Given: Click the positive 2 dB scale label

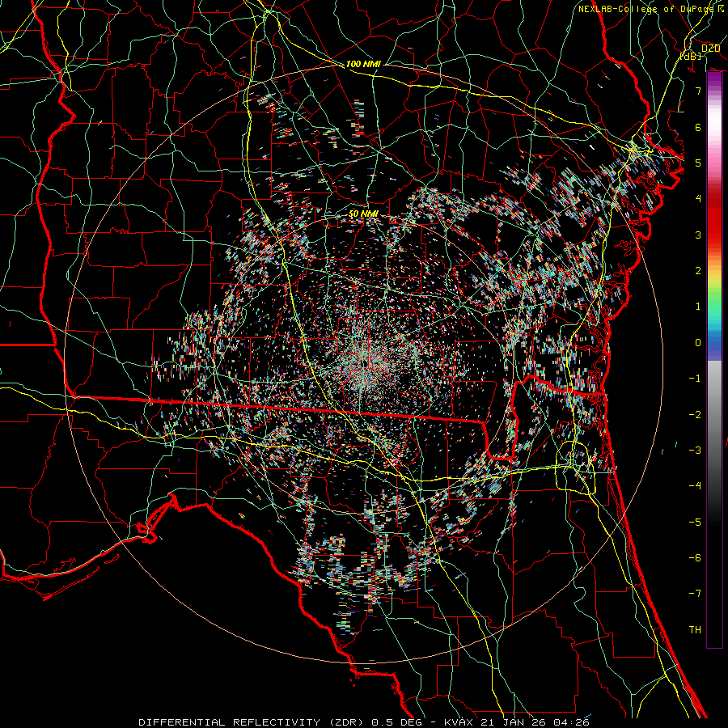Looking at the screenshot, I should pyautogui.click(x=698, y=271).
